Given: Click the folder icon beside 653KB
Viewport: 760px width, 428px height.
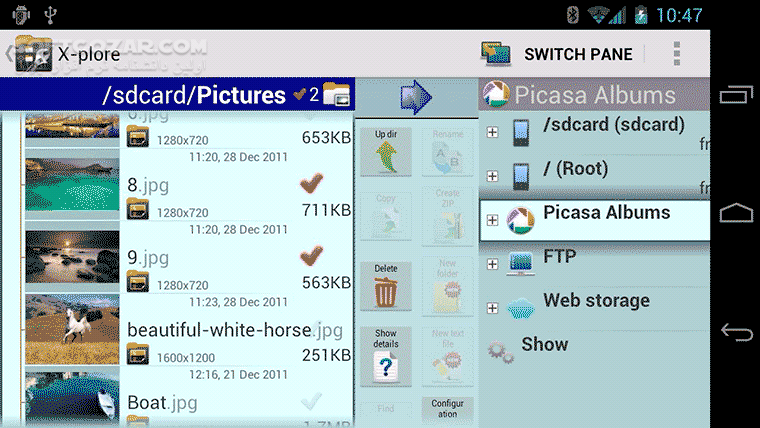Looking at the screenshot, I should tap(138, 137).
